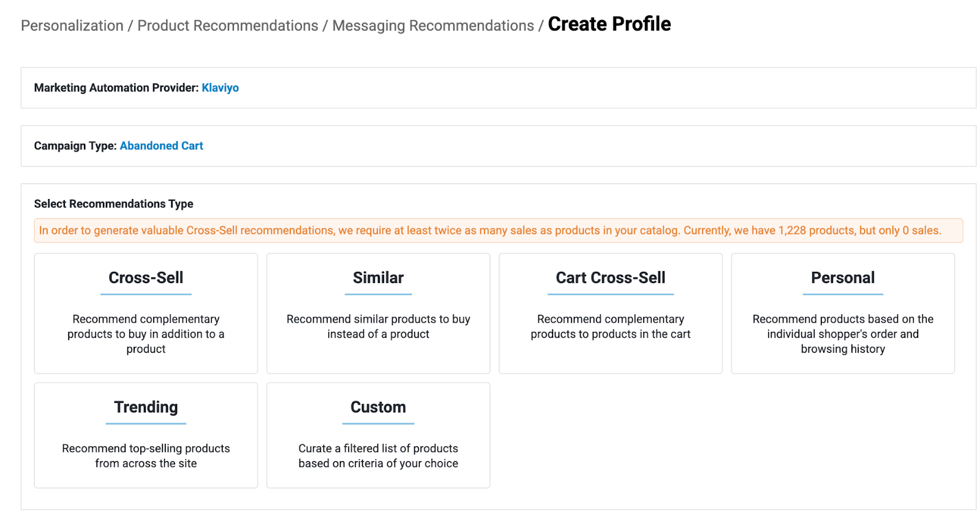This screenshot has height=515, width=980.
Task: Edit the Abandoned Cart campaign type
Action: [161, 146]
